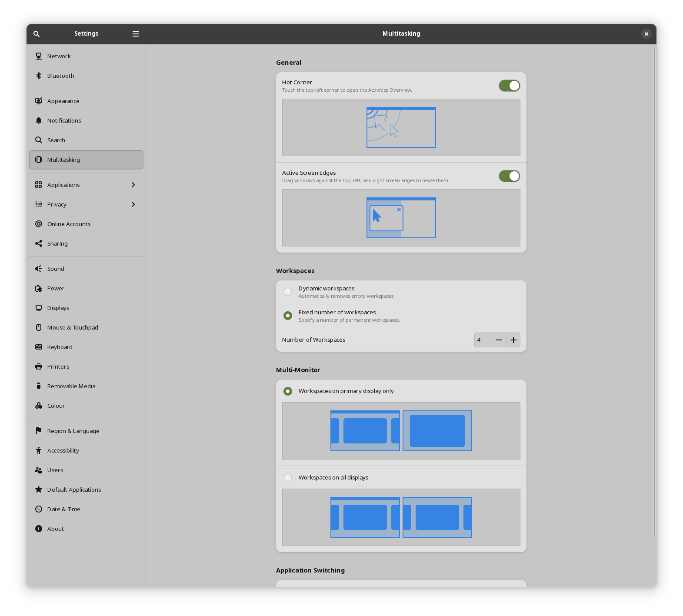Click the Online Accounts at-sign icon
The image size is (683, 616).
[x=39, y=224]
